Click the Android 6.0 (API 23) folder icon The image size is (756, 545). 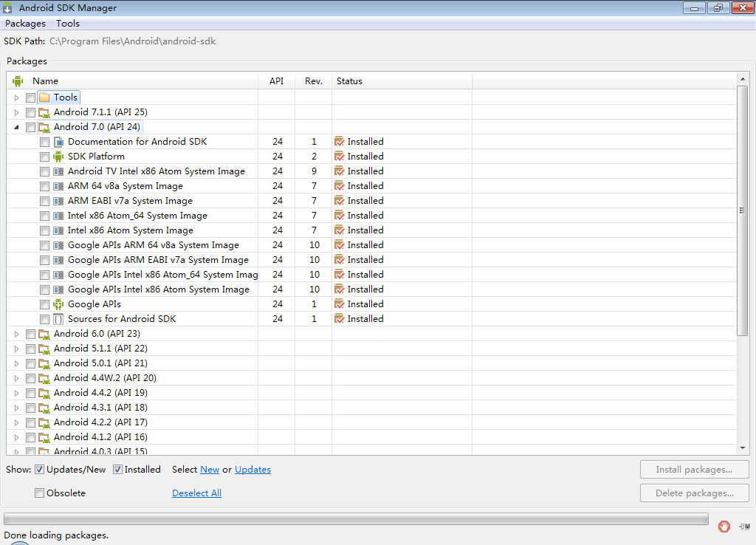(44, 334)
